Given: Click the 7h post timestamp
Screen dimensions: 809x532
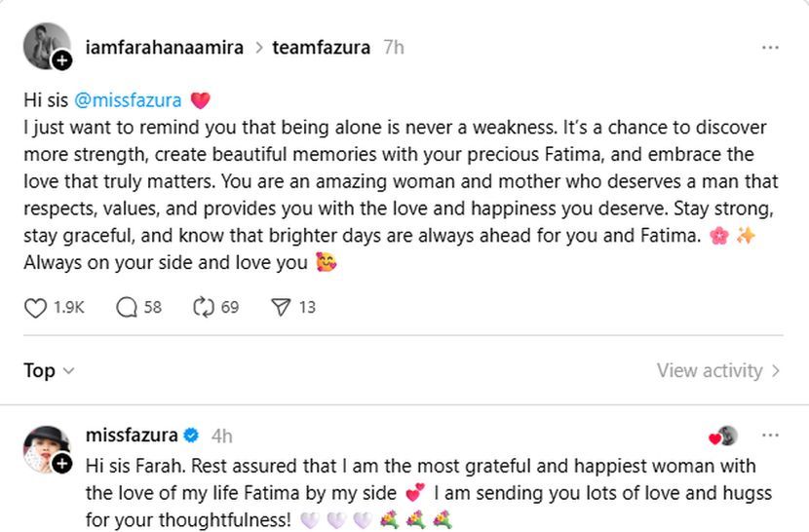Looking at the screenshot, I should coord(393,47).
